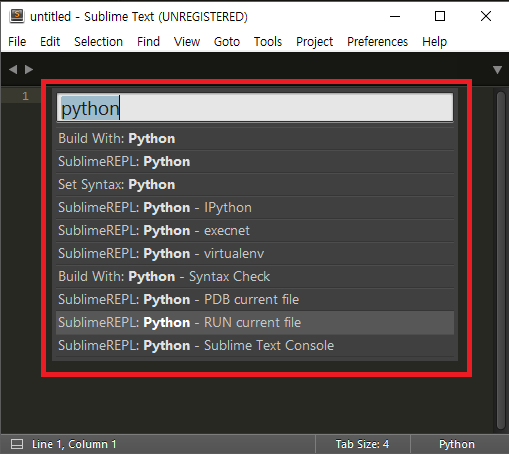Select 'SublimeREPL: Python - IPython' entry

tap(255, 208)
